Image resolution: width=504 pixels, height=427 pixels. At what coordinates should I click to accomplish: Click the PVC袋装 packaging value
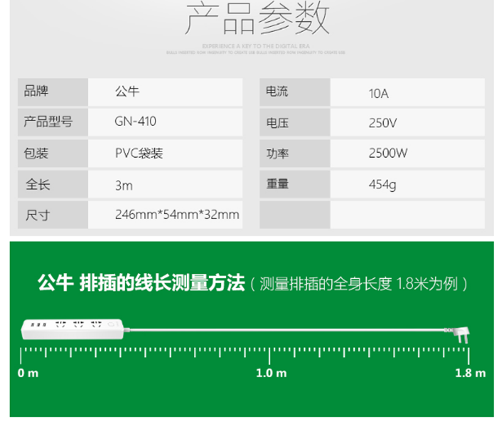139,153
